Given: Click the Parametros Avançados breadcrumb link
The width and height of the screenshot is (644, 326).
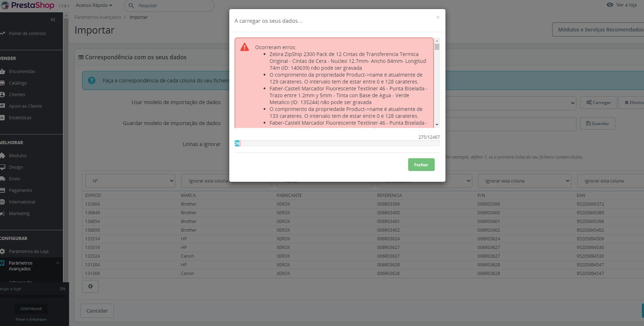Looking at the screenshot, I should click(98, 17).
